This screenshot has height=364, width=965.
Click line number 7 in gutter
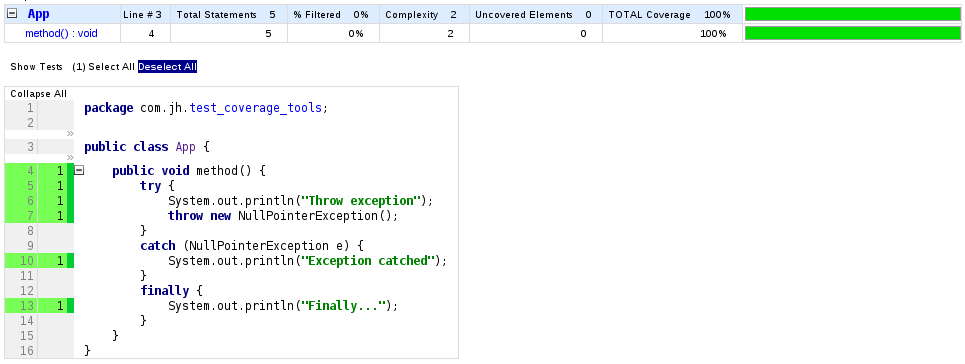click(31, 216)
